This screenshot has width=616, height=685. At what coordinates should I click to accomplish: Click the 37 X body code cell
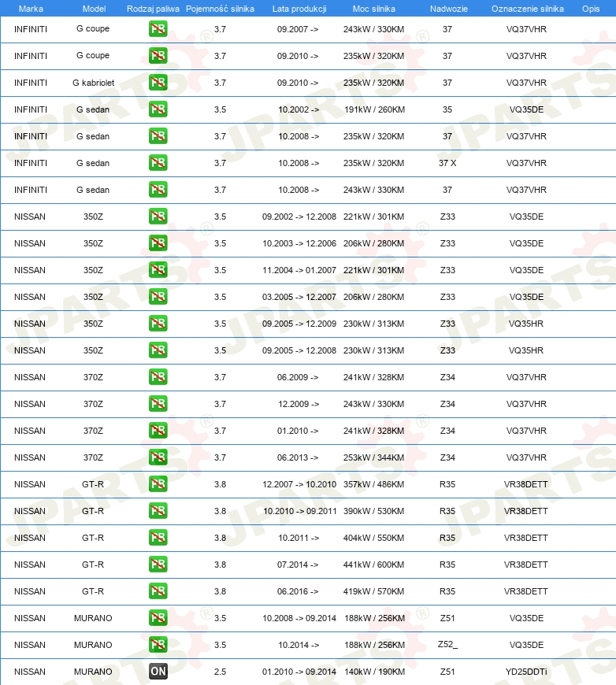tap(447, 163)
